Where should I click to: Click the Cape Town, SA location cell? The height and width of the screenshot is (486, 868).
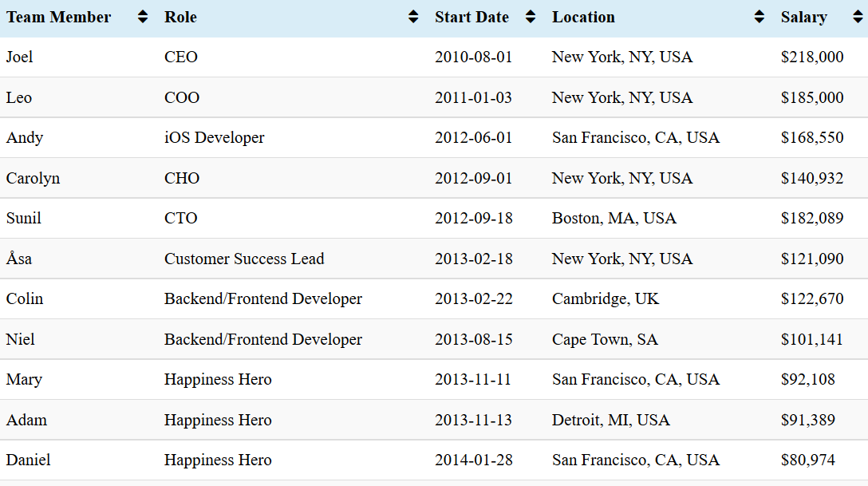[605, 339]
